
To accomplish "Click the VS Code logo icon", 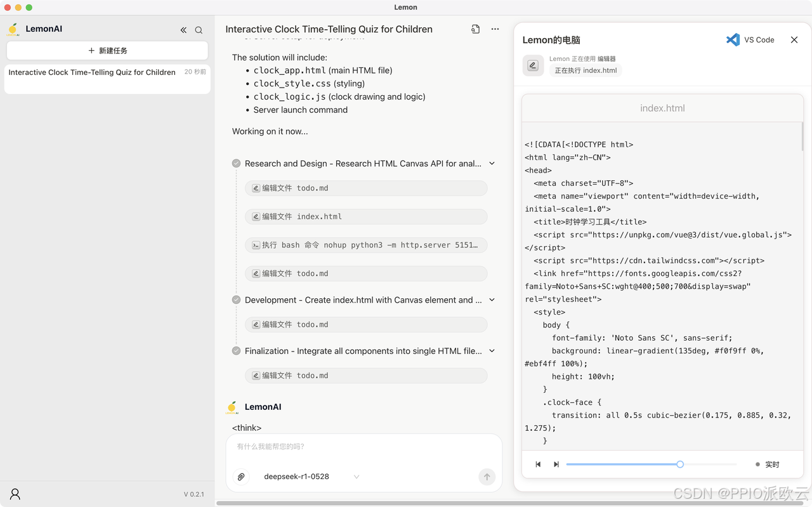I will click(733, 39).
